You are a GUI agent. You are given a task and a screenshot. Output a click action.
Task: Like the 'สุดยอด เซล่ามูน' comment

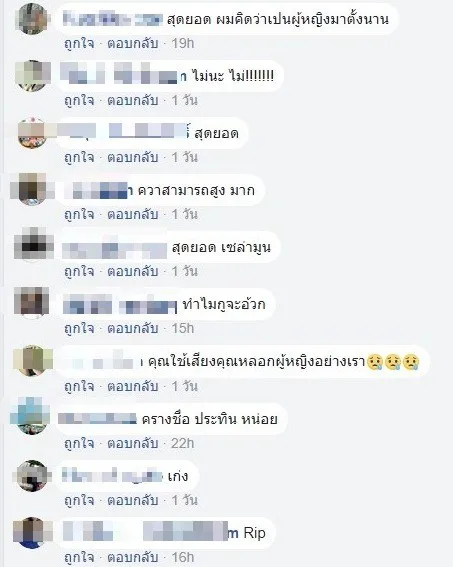point(79,271)
